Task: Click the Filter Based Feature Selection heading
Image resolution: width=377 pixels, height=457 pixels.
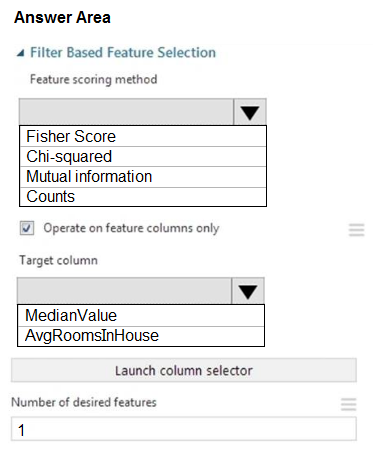Action: click(x=123, y=53)
